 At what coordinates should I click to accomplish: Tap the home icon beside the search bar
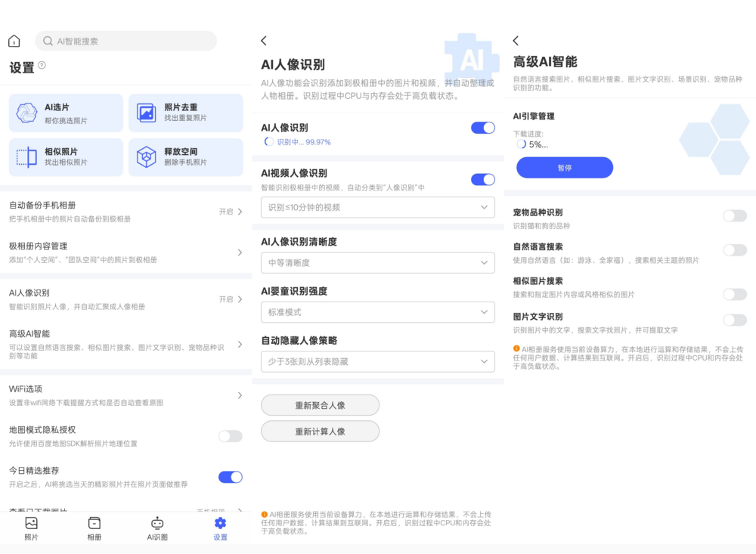[14, 42]
